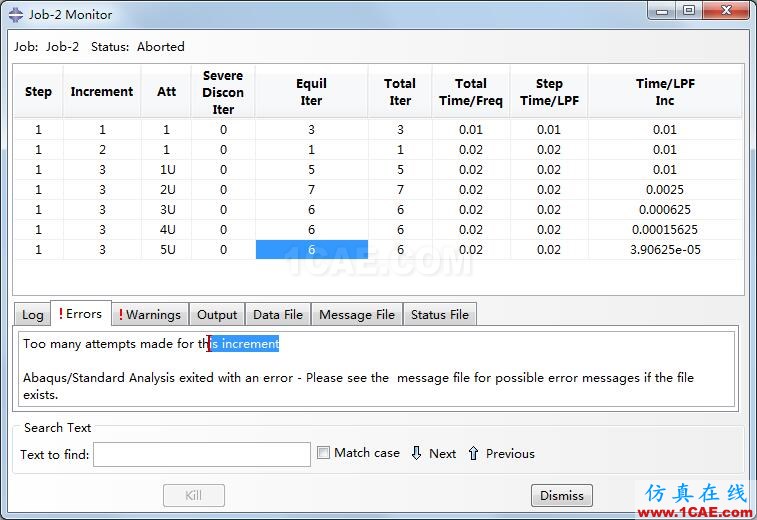Click the Status: Aborted label
Viewport: 757px width, 520px height.
point(138,47)
